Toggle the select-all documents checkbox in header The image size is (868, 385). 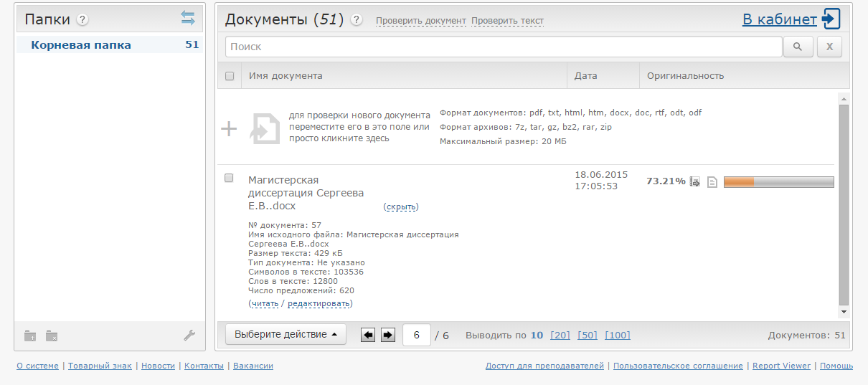point(230,76)
